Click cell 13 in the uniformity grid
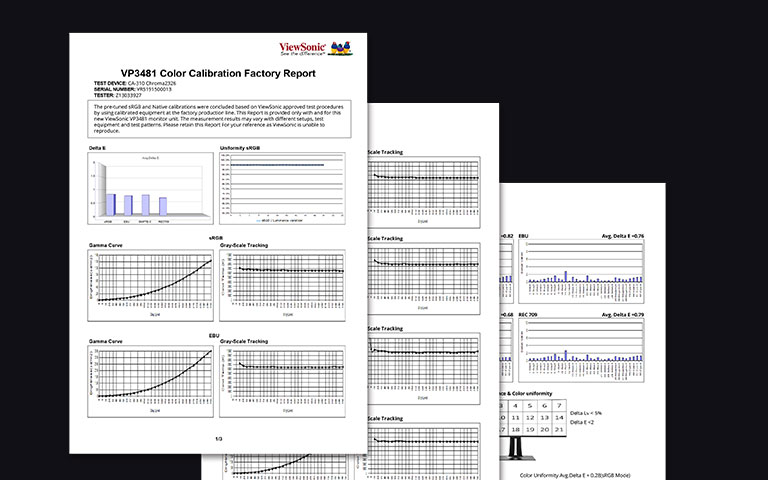This screenshot has width=768, height=480. tap(545, 418)
